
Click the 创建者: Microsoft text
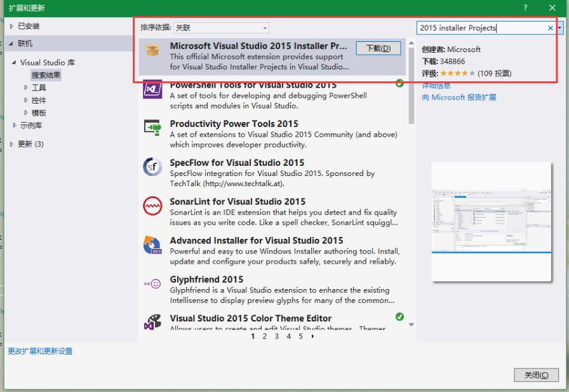451,50
